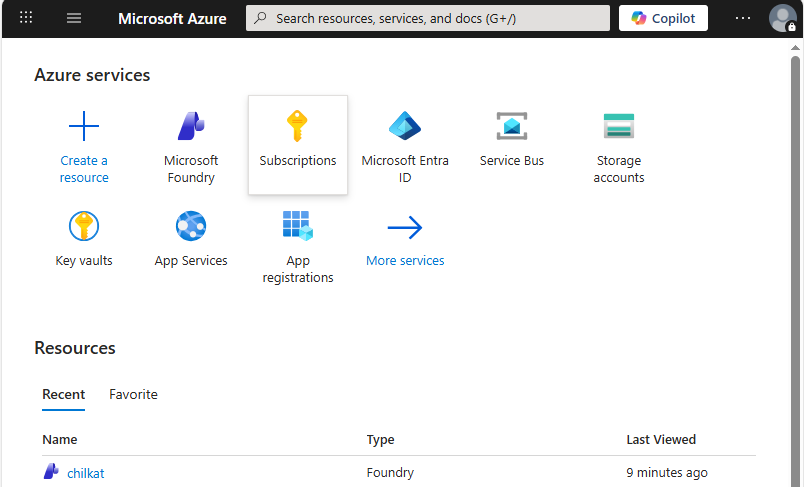Open the user account avatar menu

782,18
